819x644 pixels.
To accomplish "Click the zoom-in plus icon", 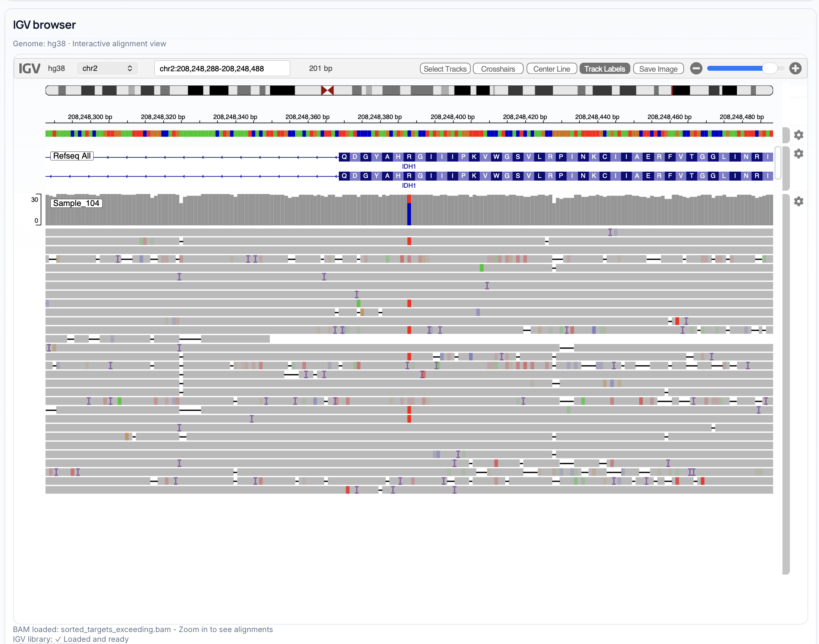I will click(796, 68).
